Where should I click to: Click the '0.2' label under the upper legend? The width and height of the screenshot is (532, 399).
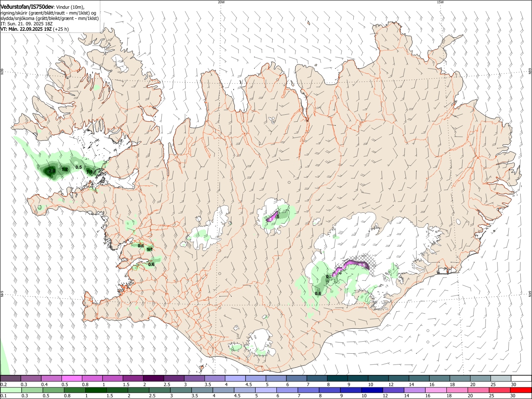click(x=3, y=384)
